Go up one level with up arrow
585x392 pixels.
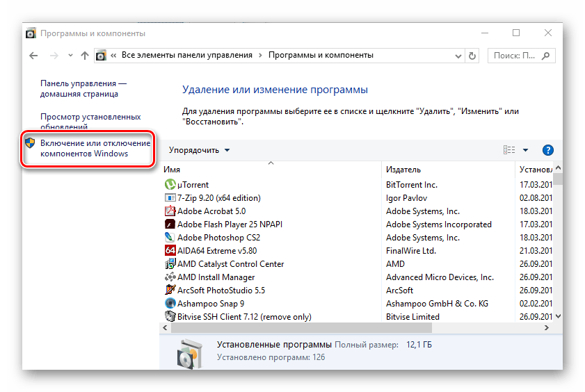[x=84, y=56]
